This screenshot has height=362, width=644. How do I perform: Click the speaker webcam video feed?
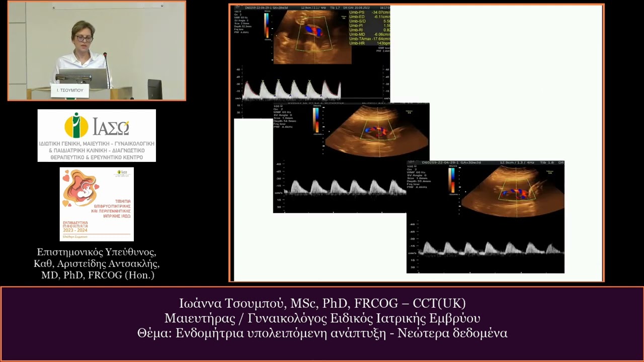click(97, 50)
